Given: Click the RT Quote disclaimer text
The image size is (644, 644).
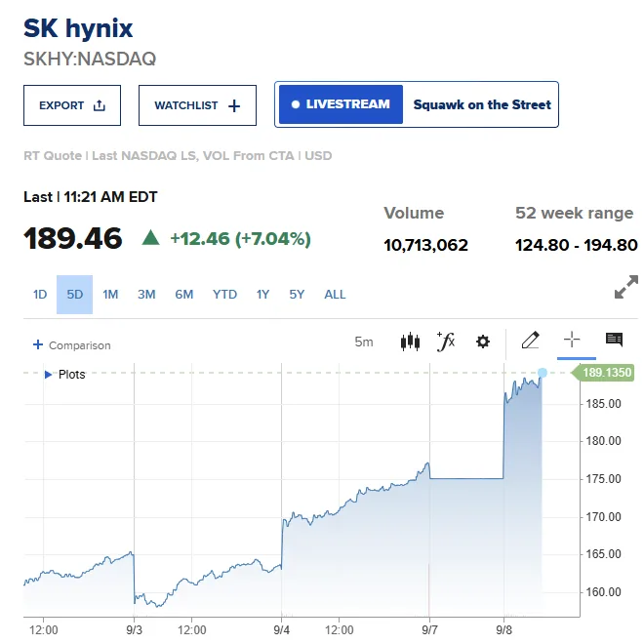Looking at the screenshot, I should (178, 156).
